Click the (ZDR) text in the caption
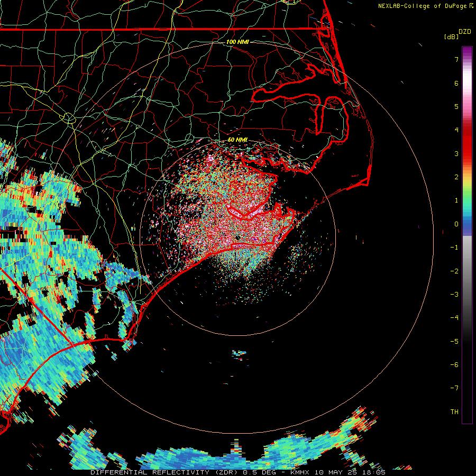Image resolution: width=476 pixels, height=476 pixels. click(x=225, y=472)
